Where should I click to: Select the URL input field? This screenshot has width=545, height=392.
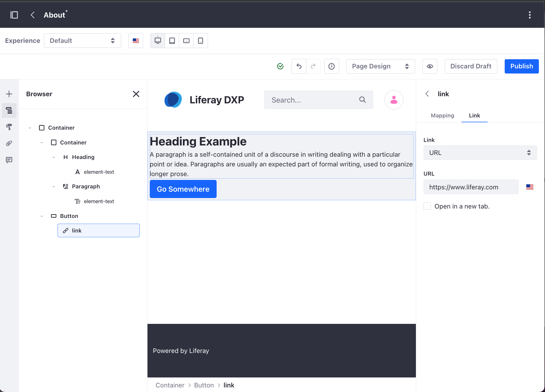[x=471, y=187]
